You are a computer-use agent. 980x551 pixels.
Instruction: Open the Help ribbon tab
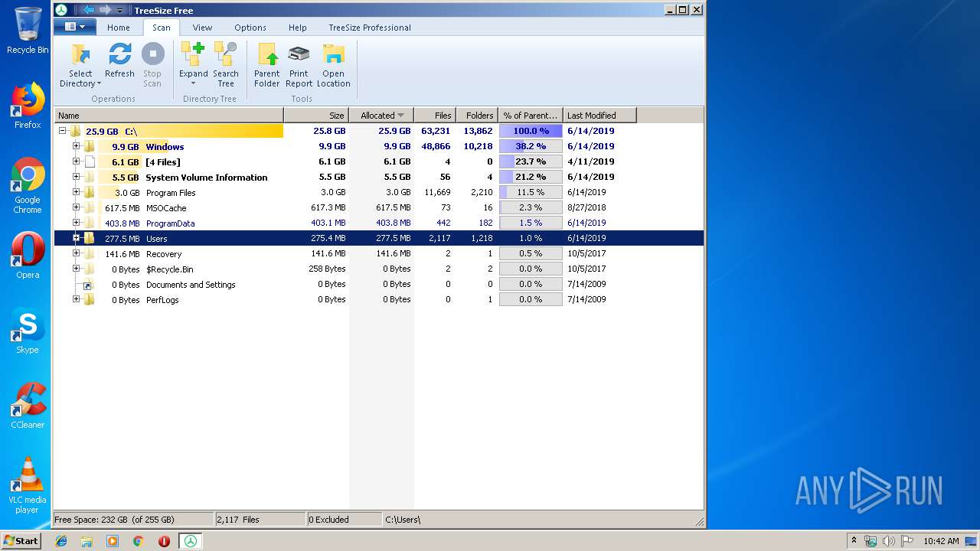297,28
